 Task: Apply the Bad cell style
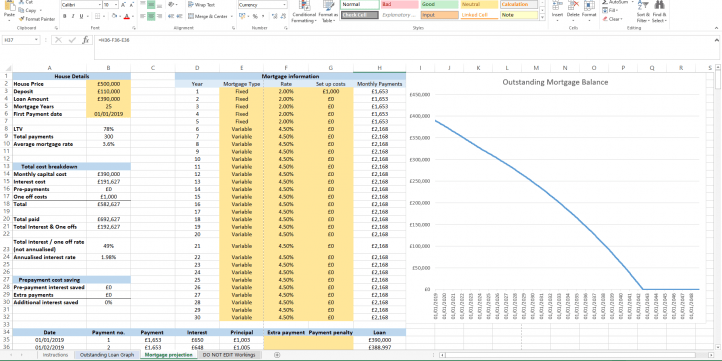[x=399, y=5]
